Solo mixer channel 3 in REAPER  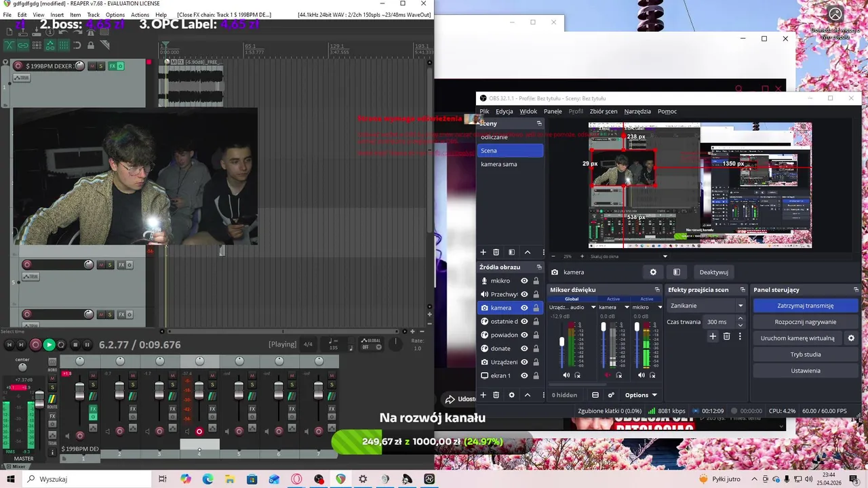(172, 384)
